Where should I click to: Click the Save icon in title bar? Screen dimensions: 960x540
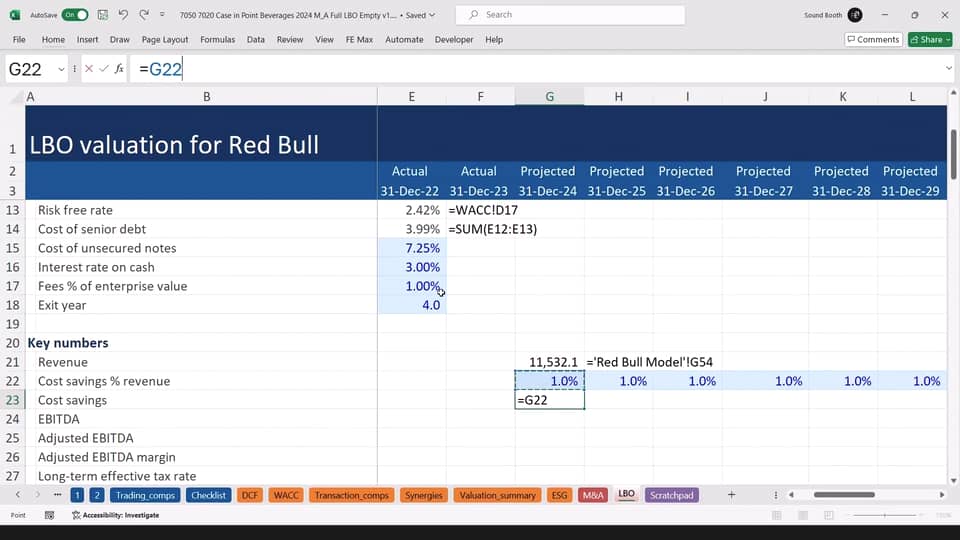coord(103,15)
